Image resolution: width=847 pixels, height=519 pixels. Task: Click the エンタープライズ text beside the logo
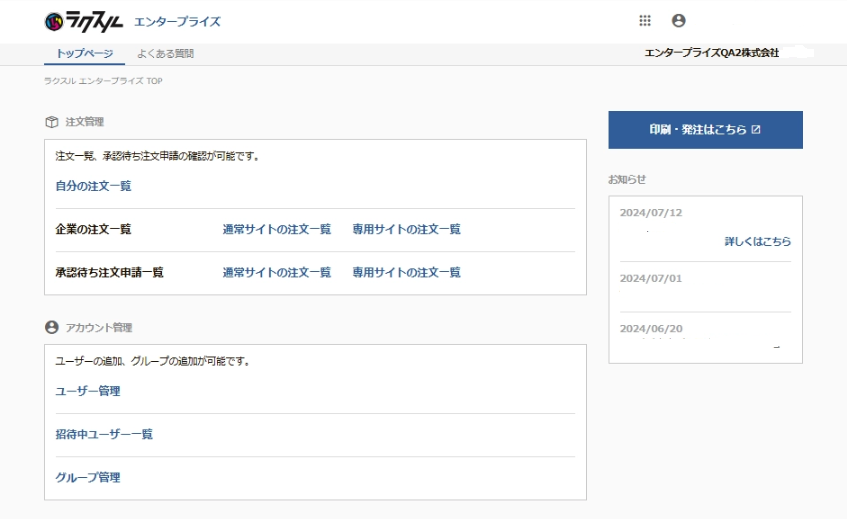coord(177,22)
